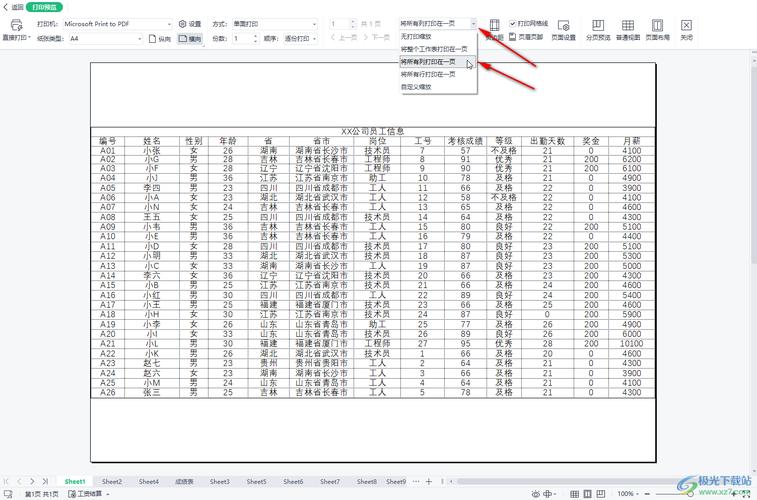The image size is (757, 500).
Task: Click the 打印预览 green tab label
Action: pyautogui.click(x=44, y=7)
